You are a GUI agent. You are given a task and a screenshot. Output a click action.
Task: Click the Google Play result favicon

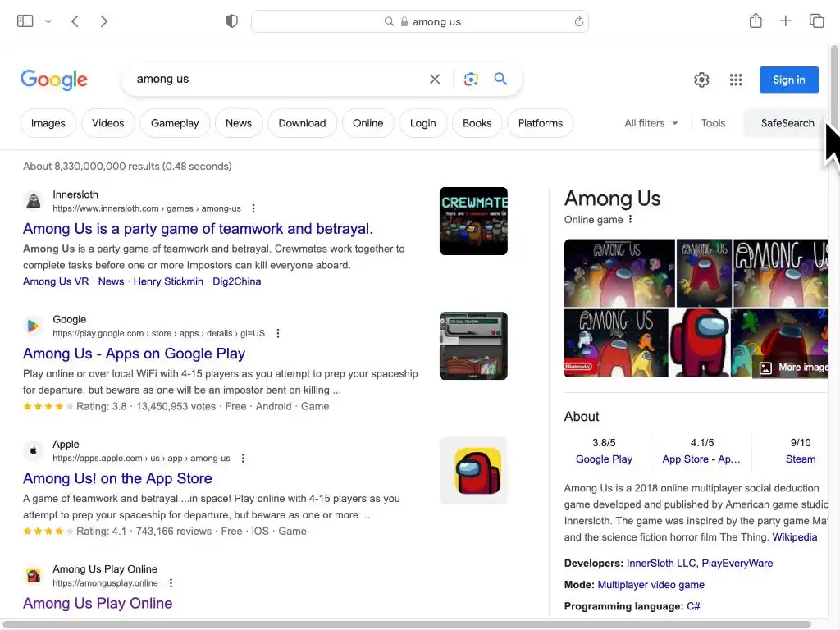(33, 326)
